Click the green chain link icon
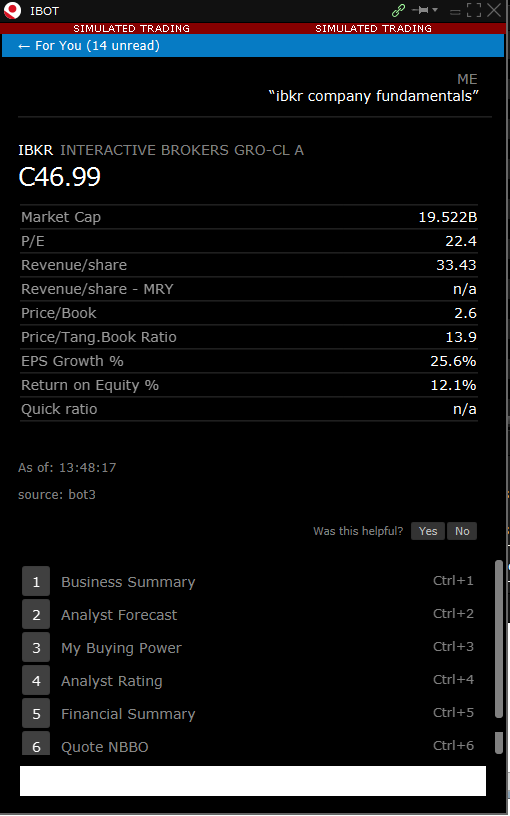This screenshot has height=816, width=510. click(x=399, y=10)
